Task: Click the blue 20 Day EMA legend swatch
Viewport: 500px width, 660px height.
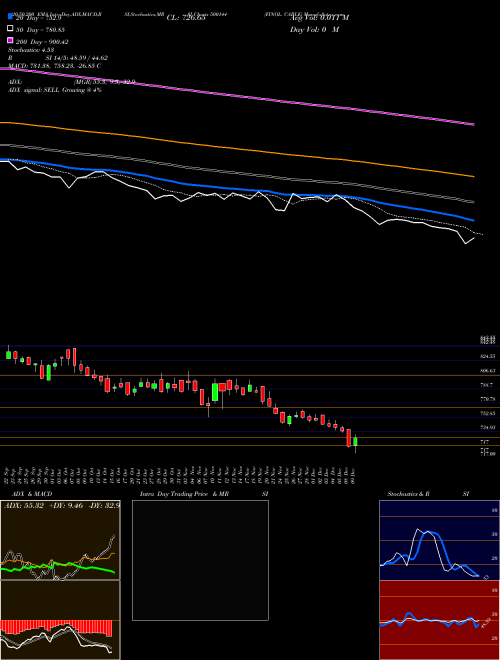Action: (x=10, y=16)
